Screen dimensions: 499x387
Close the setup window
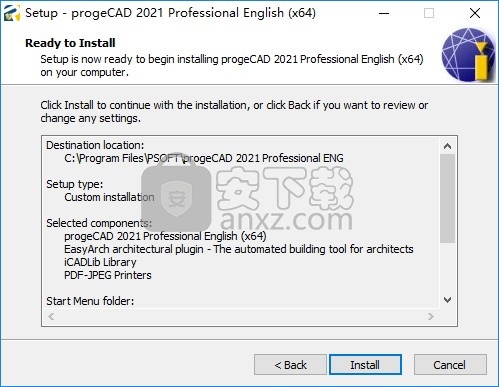pyautogui.click(x=475, y=13)
